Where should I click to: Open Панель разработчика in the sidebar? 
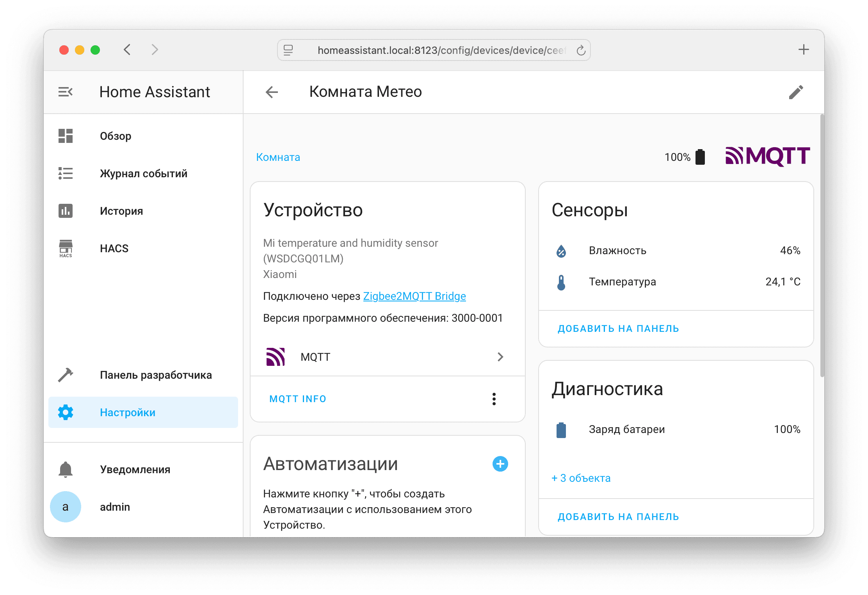click(x=155, y=375)
